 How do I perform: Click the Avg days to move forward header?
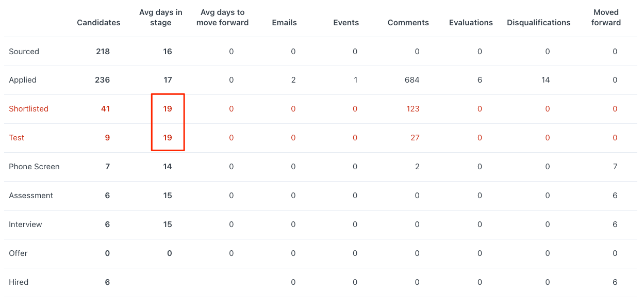point(222,18)
